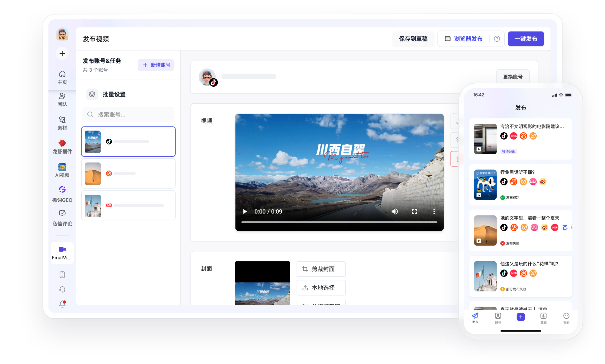Click the video progress bar
Screen dimensions: 605x364
pos(339,222)
